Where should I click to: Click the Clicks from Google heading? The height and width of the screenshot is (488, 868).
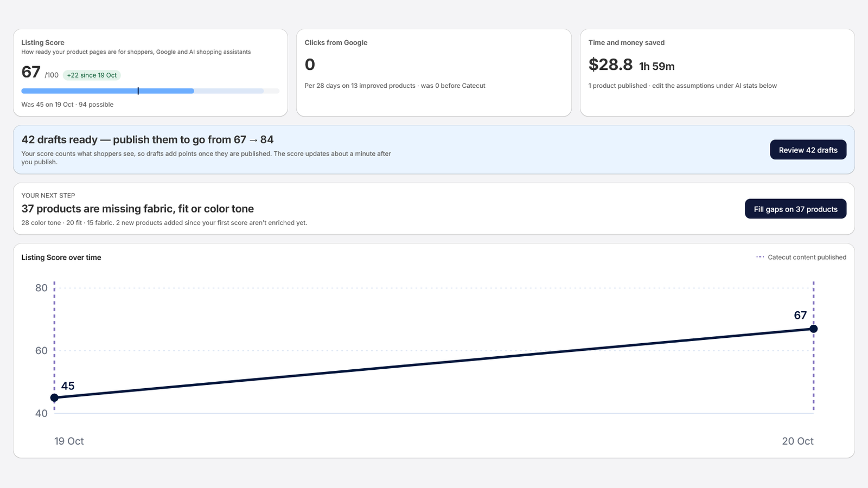(336, 42)
